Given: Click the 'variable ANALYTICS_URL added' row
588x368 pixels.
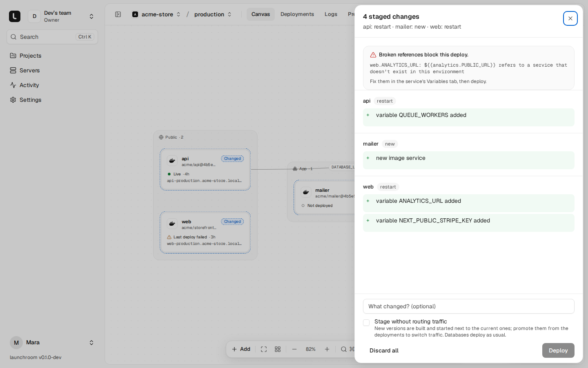Looking at the screenshot, I should click(x=469, y=203).
